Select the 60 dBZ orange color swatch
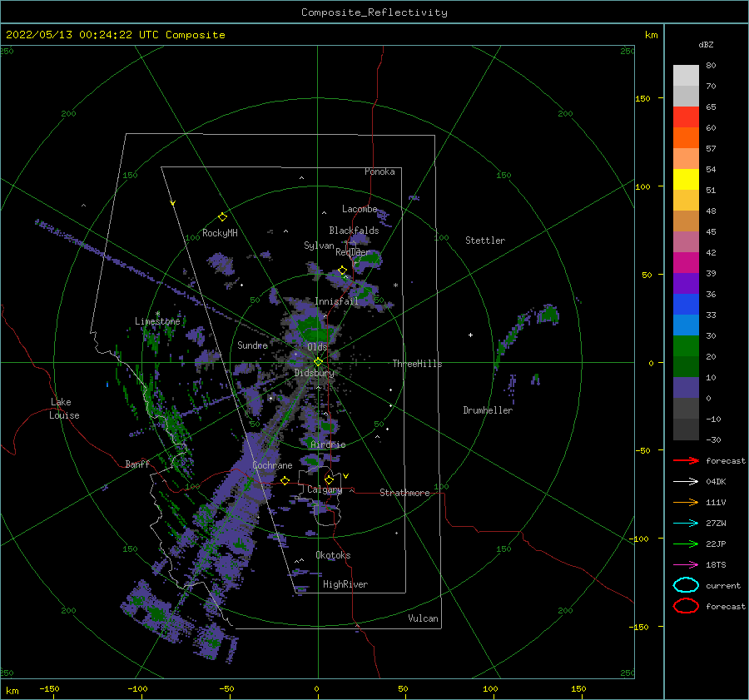This screenshot has width=749, height=700. (686, 137)
